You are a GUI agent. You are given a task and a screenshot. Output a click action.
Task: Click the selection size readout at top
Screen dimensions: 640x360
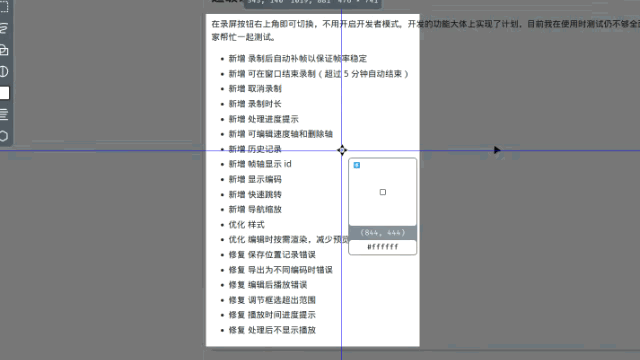coord(313,2)
